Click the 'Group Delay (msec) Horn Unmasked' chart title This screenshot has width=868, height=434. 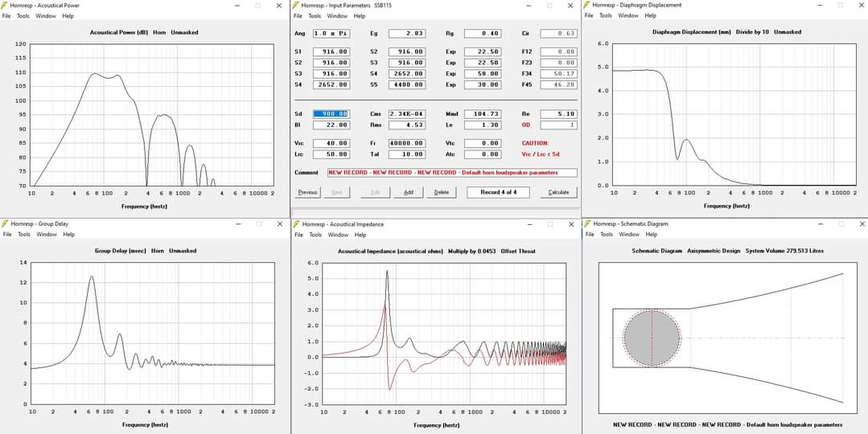click(146, 251)
